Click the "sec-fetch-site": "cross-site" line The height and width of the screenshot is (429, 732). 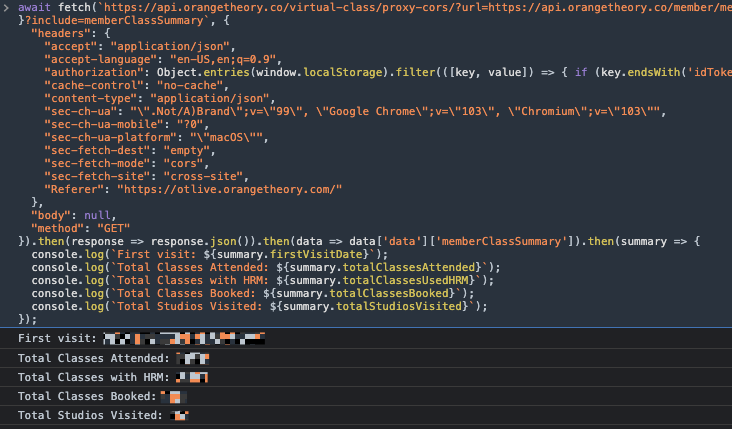[147, 176]
